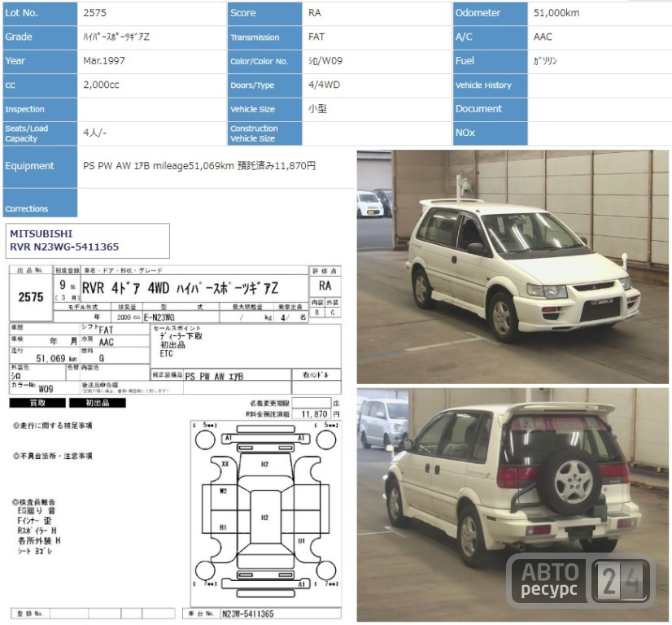Click the black 買取 label
Viewport: 672px width, 625px height.
tap(37, 403)
